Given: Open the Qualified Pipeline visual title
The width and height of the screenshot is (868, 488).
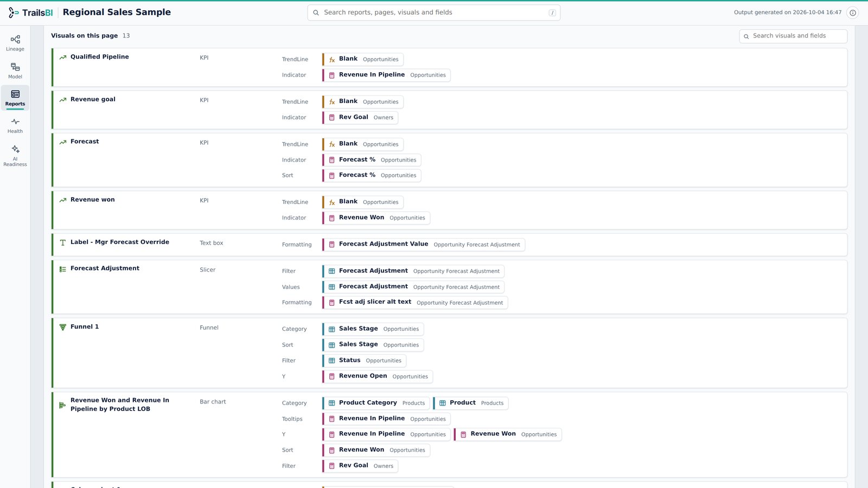Looking at the screenshot, I should point(100,57).
